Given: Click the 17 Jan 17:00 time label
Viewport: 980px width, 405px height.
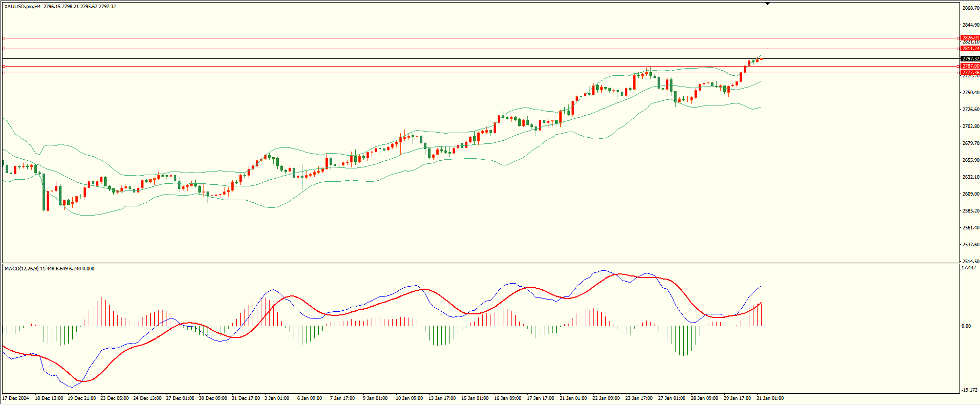Looking at the screenshot, I should [541, 398].
